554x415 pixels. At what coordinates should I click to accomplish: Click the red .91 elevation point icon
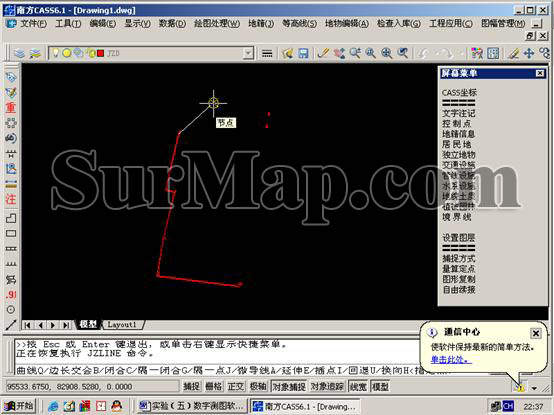coord(11,294)
